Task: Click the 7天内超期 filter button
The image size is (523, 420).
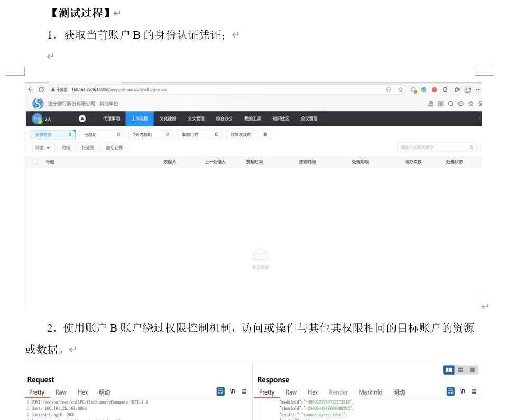Action: click(151, 134)
